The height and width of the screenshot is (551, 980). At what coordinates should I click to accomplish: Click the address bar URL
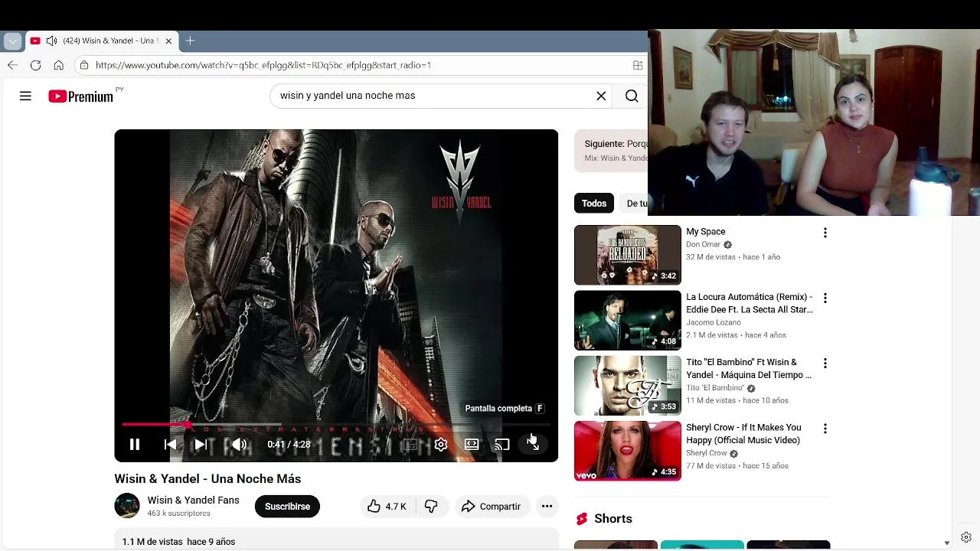[263, 65]
